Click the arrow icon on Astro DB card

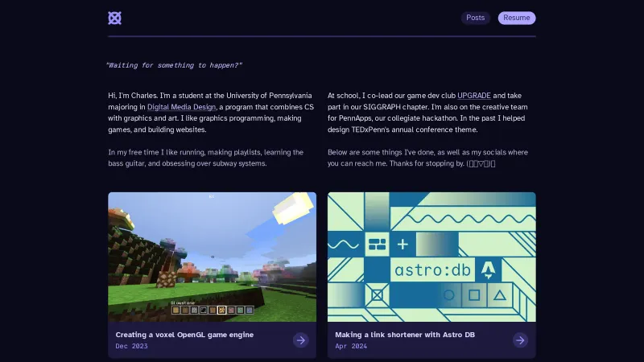point(520,340)
